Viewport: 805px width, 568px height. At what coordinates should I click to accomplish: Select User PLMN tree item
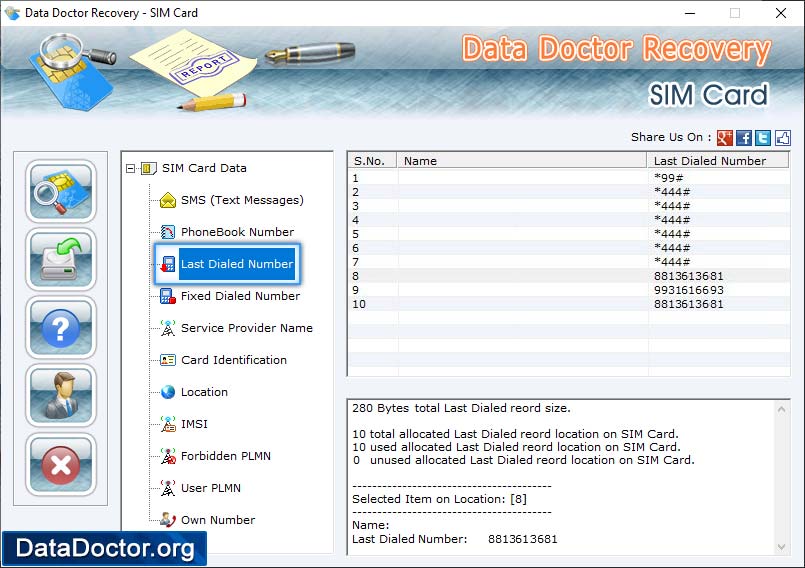point(210,488)
